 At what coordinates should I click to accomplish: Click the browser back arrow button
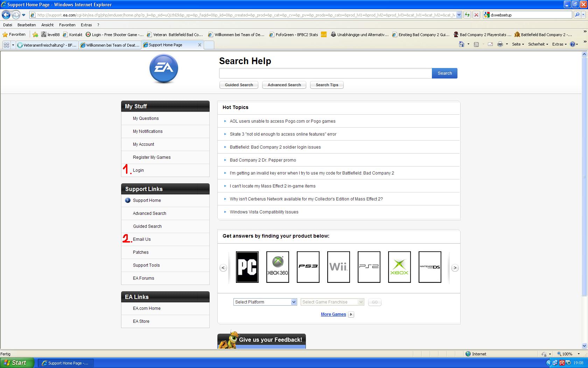(x=6, y=15)
